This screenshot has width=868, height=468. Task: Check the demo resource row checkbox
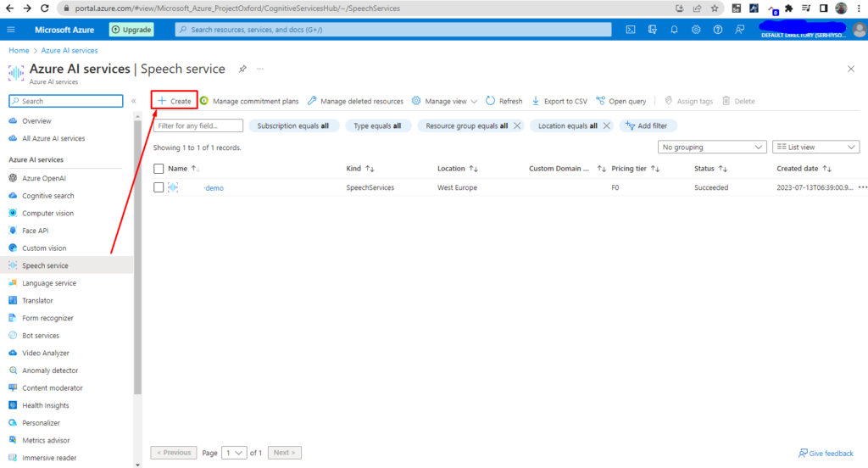tap(159, 187)
